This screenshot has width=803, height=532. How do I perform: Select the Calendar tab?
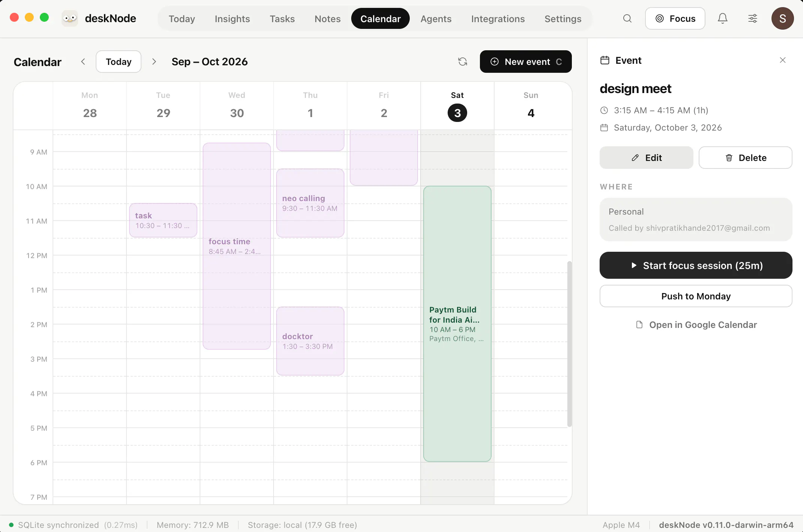click(380, 18)
